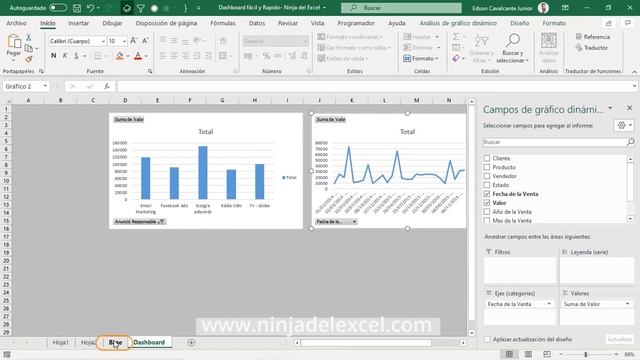Undo the last action

tap(91, 8)
